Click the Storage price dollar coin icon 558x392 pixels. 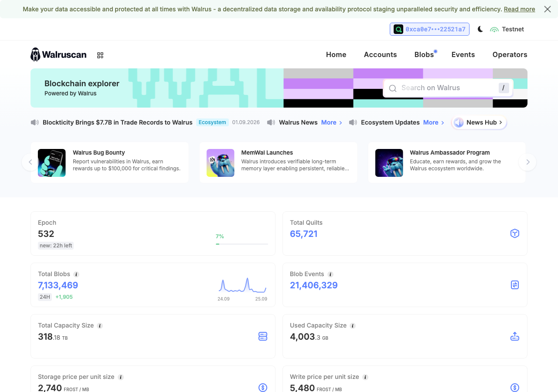pos(263,388)
